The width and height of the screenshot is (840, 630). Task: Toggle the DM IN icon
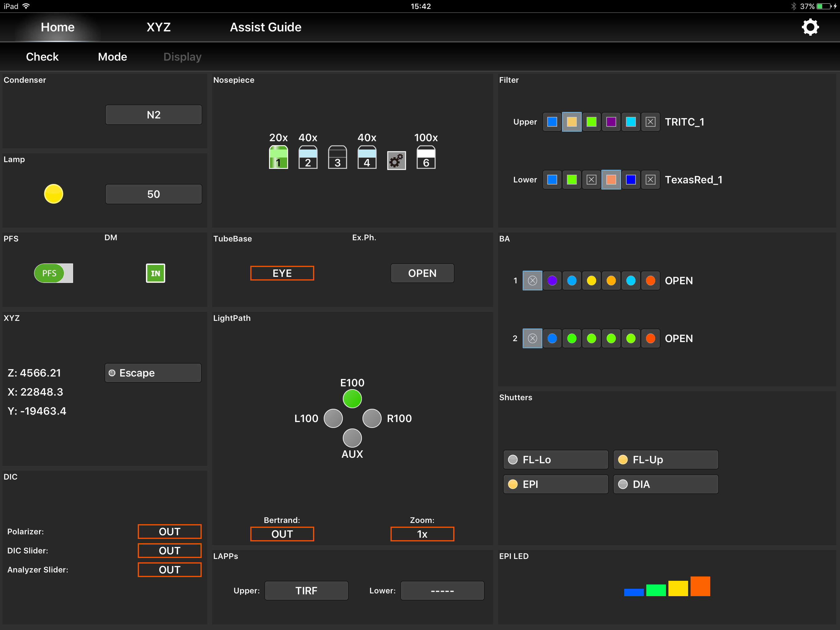pyautogui.click(x=155, y=273)
